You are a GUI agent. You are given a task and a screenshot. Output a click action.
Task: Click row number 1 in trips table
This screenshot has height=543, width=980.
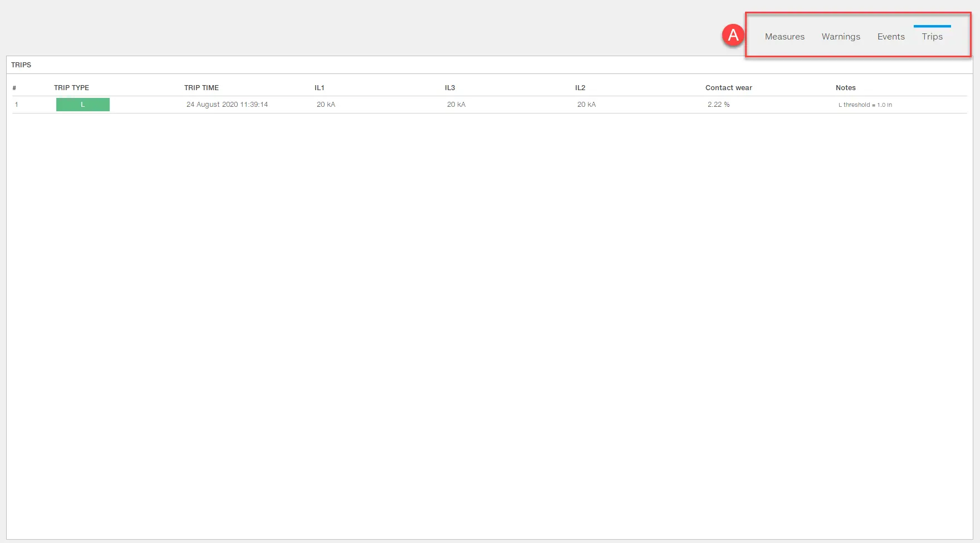tap(17, 105)
